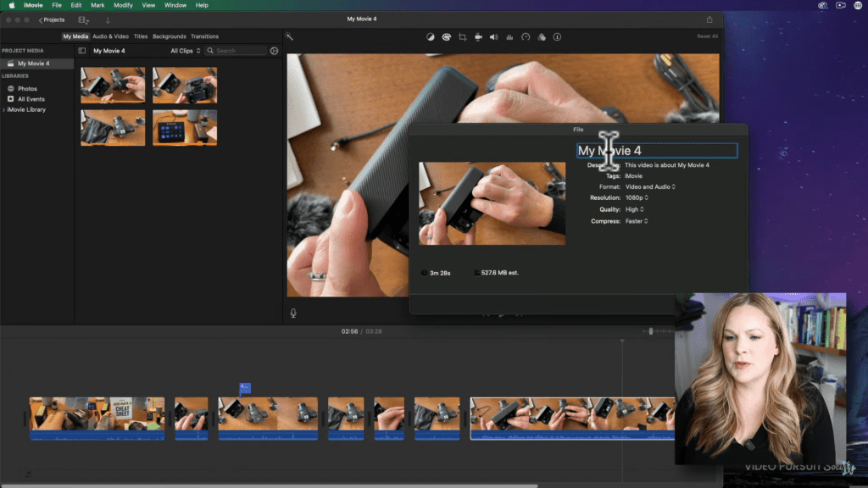Click the media Search field
The width and height of the screenshot is (868, 488).
point(236,51)
